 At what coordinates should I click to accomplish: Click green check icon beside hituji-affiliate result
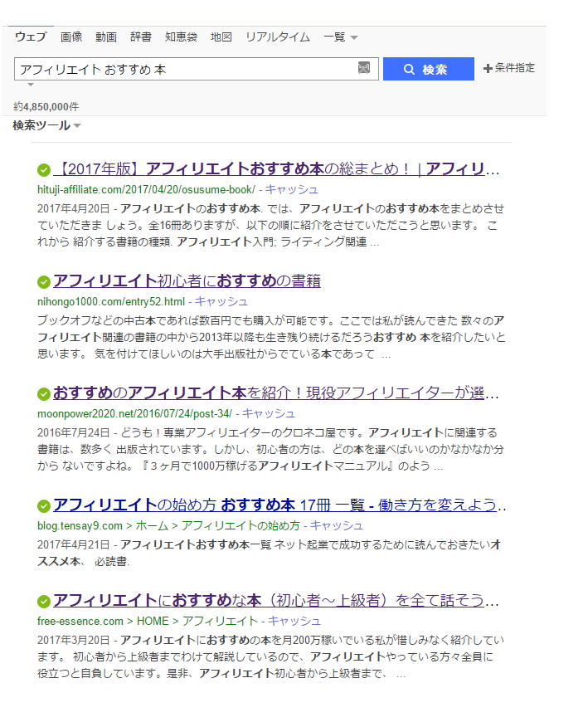pos(44,170)
